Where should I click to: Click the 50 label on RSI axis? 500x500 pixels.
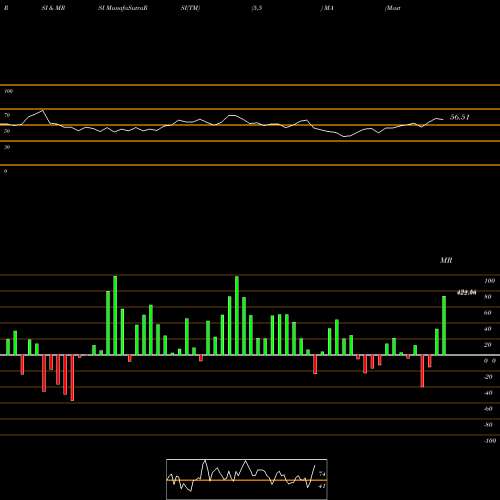coord(7,131)
